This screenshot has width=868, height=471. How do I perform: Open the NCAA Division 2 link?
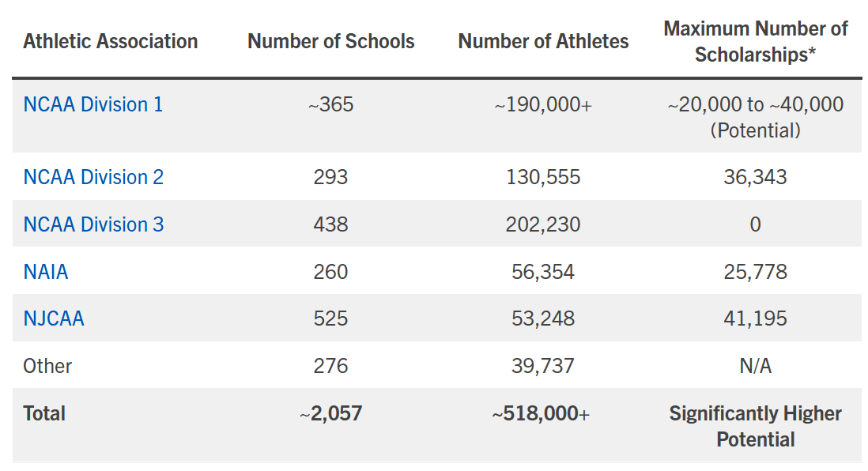point(93,176)
